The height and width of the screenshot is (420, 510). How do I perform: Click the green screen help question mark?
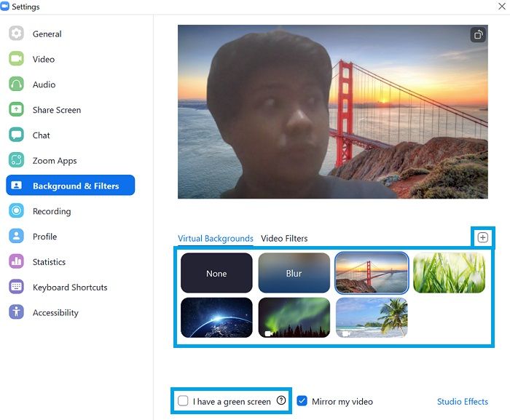point(281,400)
